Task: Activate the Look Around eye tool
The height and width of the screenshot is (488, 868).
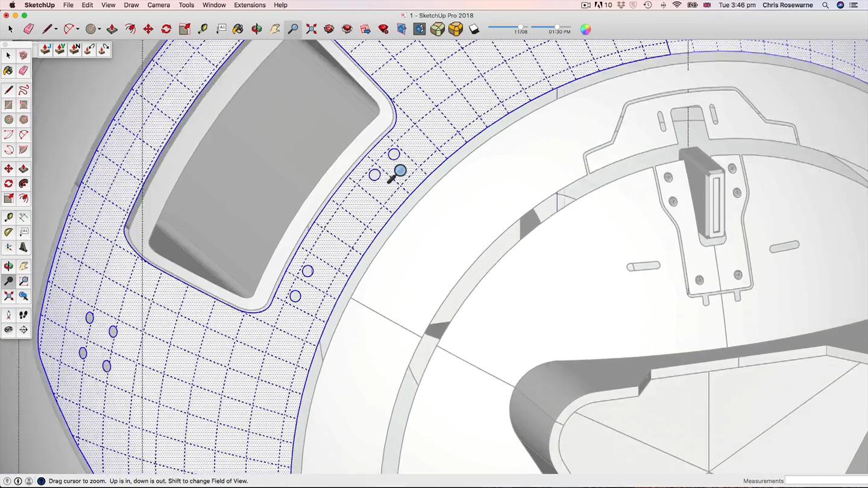Action: 8,330
